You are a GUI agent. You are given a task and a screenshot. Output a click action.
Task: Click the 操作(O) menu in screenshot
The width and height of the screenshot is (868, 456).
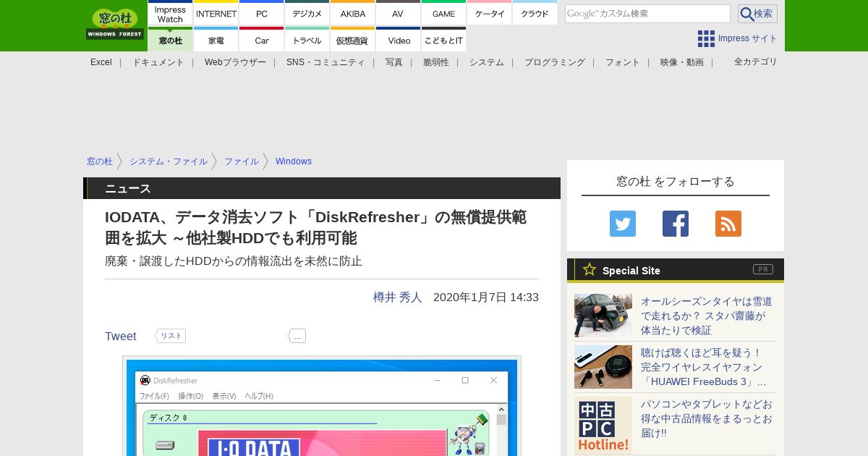191,396
